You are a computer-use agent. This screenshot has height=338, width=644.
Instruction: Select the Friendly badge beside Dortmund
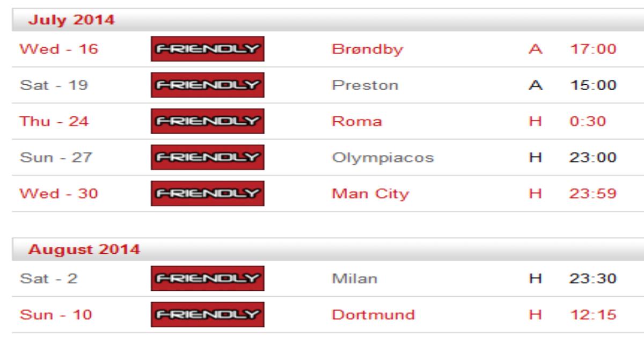[x=208, y=315]
